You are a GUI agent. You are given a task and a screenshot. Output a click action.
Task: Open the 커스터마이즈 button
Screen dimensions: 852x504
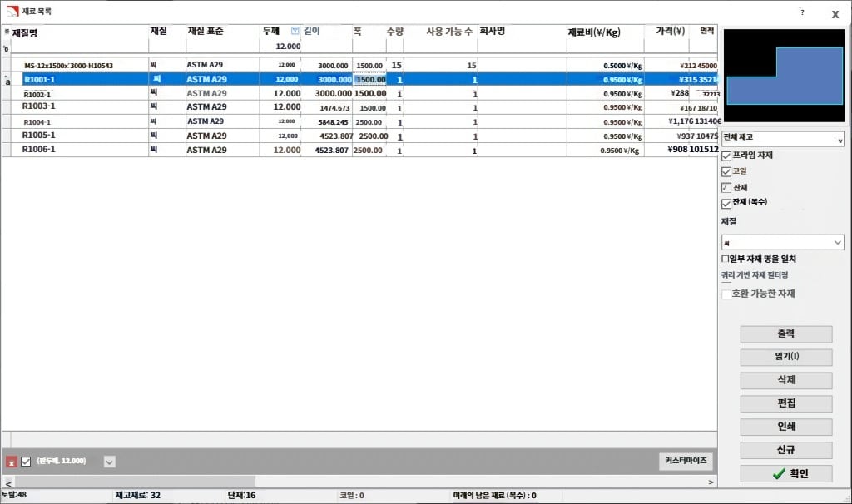(x=686, y=461)
